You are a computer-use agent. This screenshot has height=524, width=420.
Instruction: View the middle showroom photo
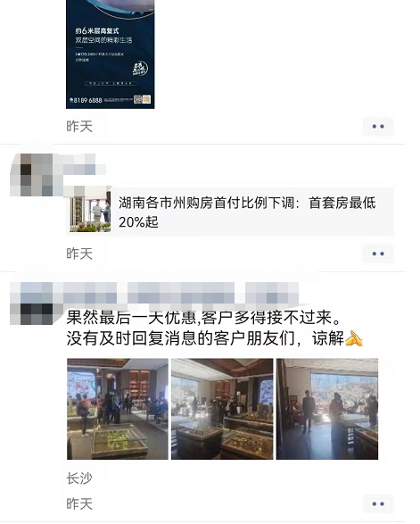pyautogui.click(x=222, y=409)
